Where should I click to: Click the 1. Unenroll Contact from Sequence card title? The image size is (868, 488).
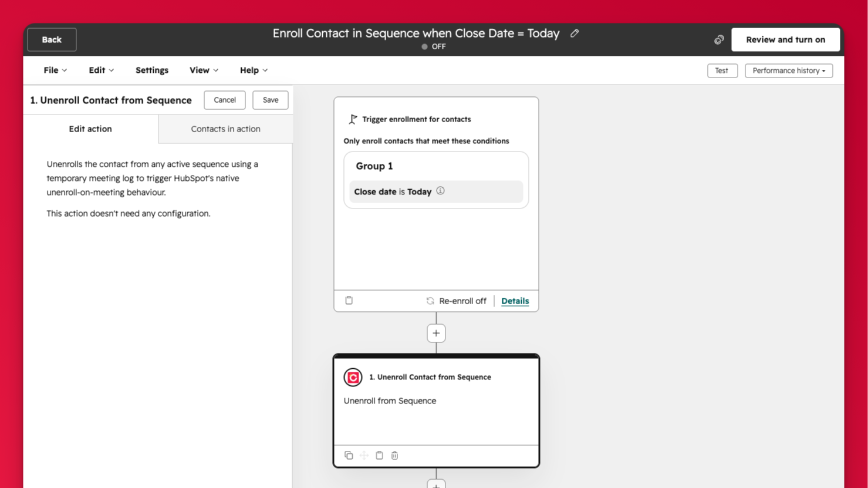430,377
